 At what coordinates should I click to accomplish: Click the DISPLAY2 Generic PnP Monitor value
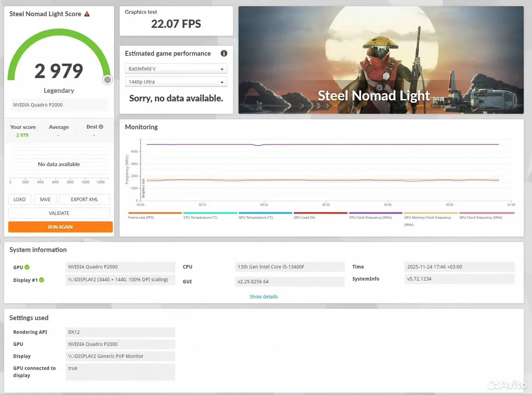pyautogui.click(x=121, y=356)
